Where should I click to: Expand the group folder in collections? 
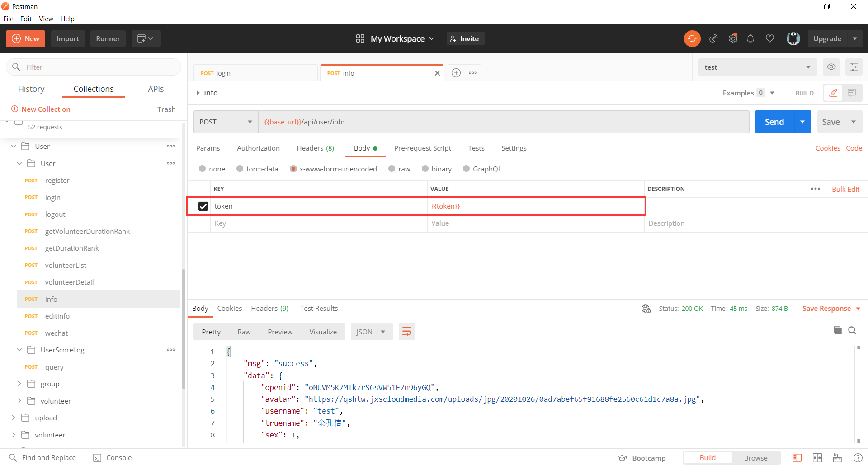pos(19,384)
